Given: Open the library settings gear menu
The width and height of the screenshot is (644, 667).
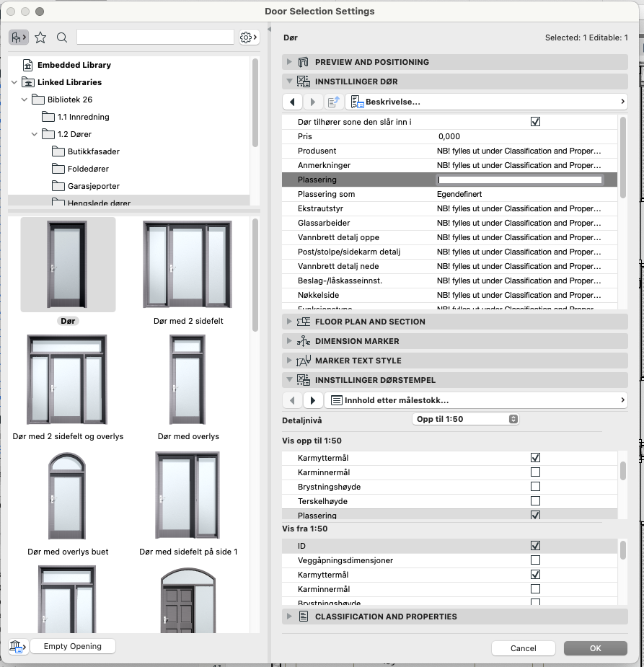Looking at the screenshot, I should click(x=249, y=37).
